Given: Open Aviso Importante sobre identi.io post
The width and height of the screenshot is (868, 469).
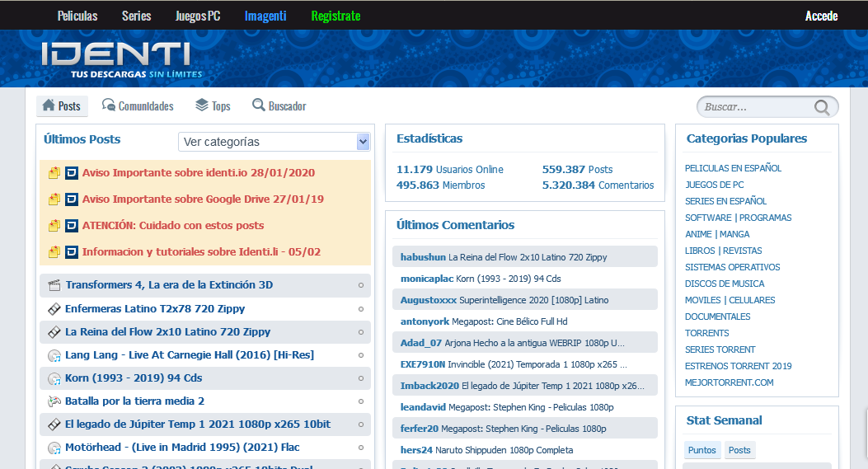Looking at the screenshot, I should (198, 173).
